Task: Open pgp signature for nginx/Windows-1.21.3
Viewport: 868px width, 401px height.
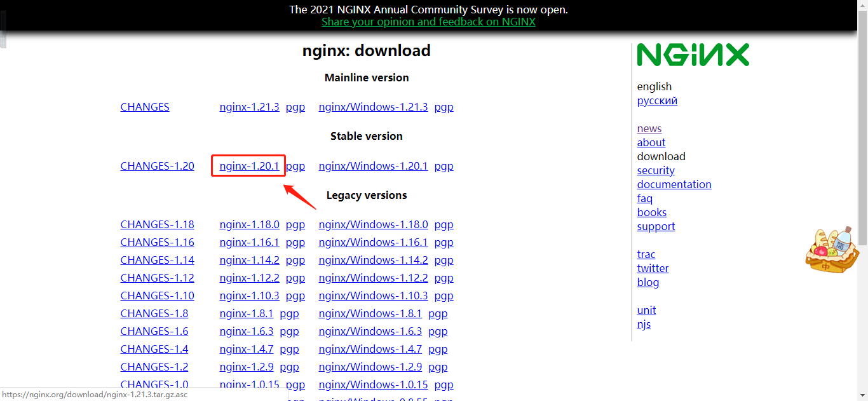Action: click(x=444, y=107)
